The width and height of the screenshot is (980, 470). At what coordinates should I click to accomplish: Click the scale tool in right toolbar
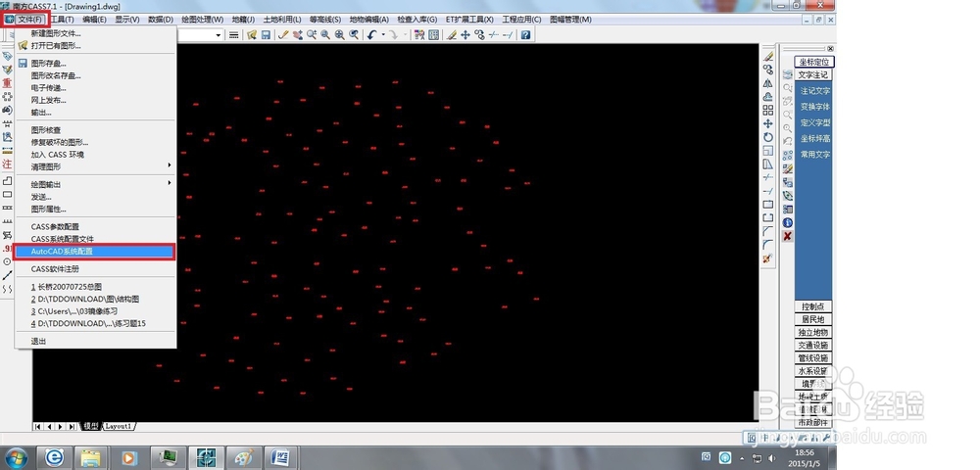pyautogui.click(x=768, y=151)
